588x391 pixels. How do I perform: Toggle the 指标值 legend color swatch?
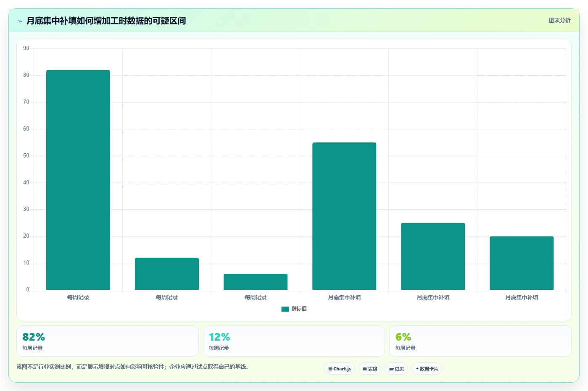(285, 309)
